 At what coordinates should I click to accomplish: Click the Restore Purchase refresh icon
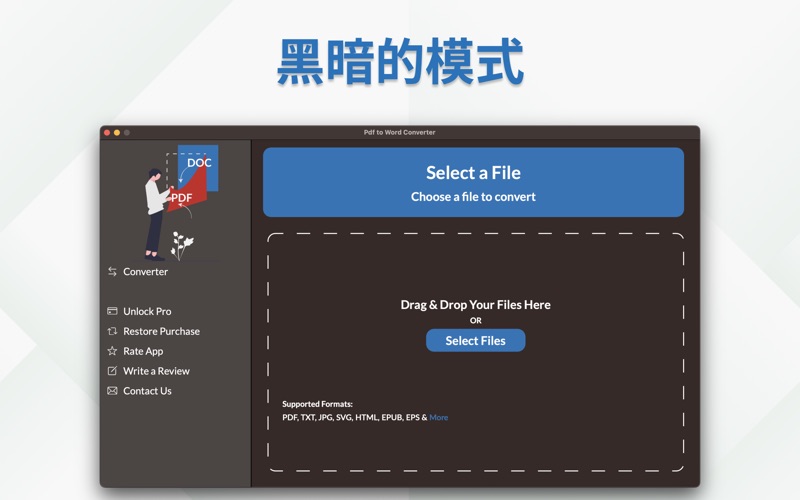point(112,331)
